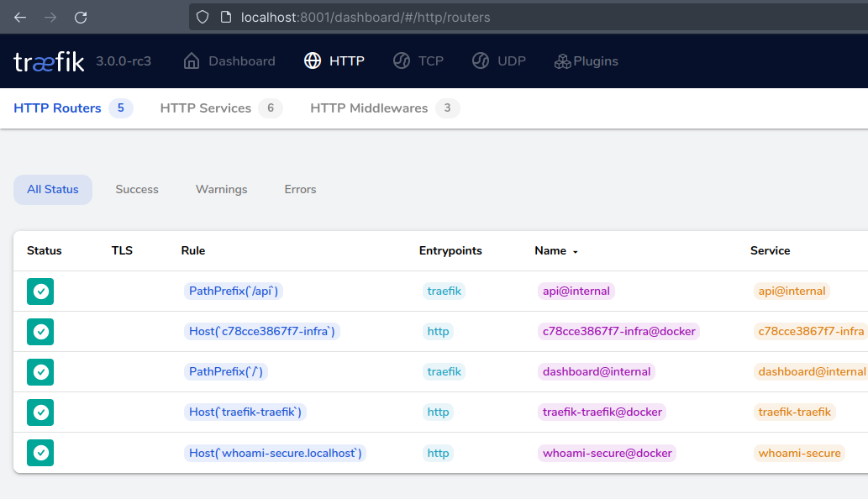Click the UDP globe icon
This screenshot has height=499, width=868.
pyautogui.click(x=481, y=61)
